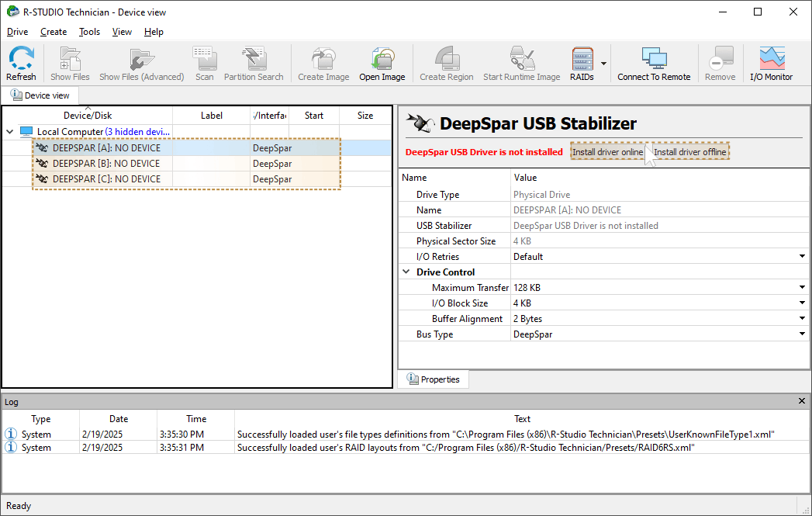Open the View menu
Screen dimensions: 812x516
[x=123, y=32]
